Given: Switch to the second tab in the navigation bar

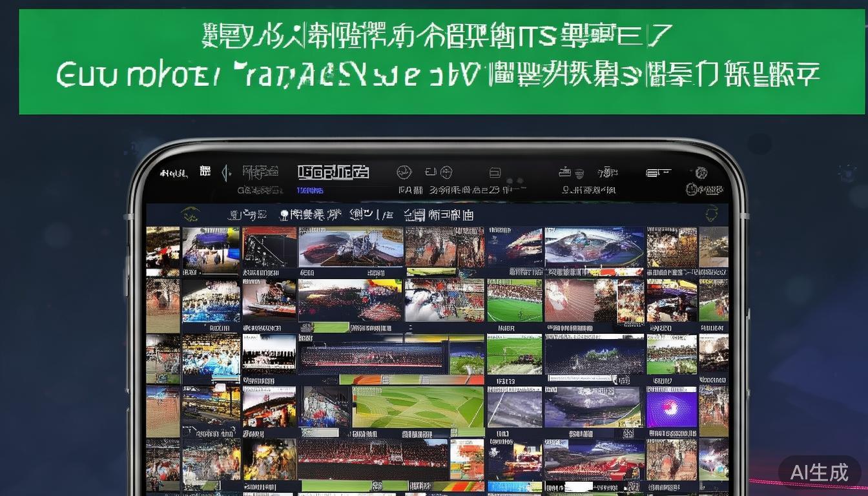Looking at the screenshot, I should [305, 214].
